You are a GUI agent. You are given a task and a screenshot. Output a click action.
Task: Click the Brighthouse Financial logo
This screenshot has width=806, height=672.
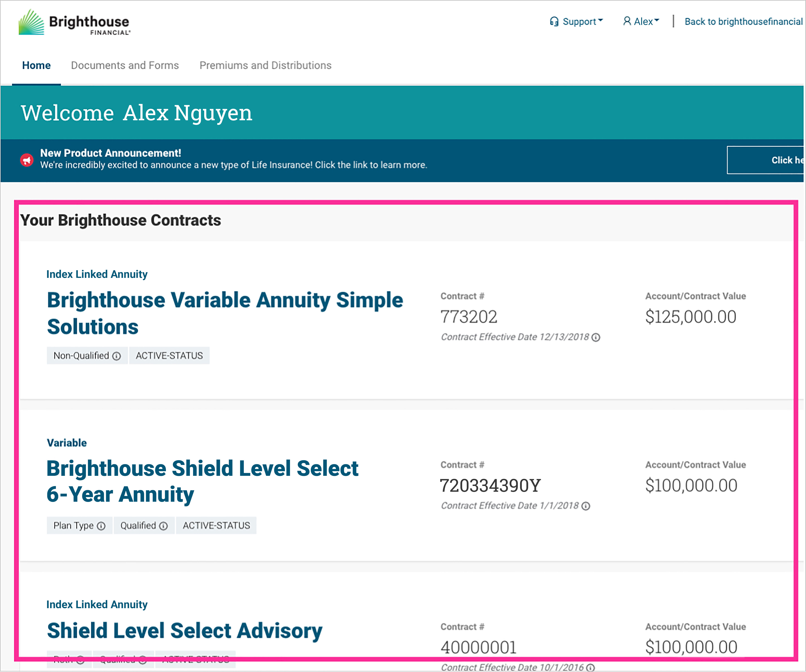click(75, 22)
